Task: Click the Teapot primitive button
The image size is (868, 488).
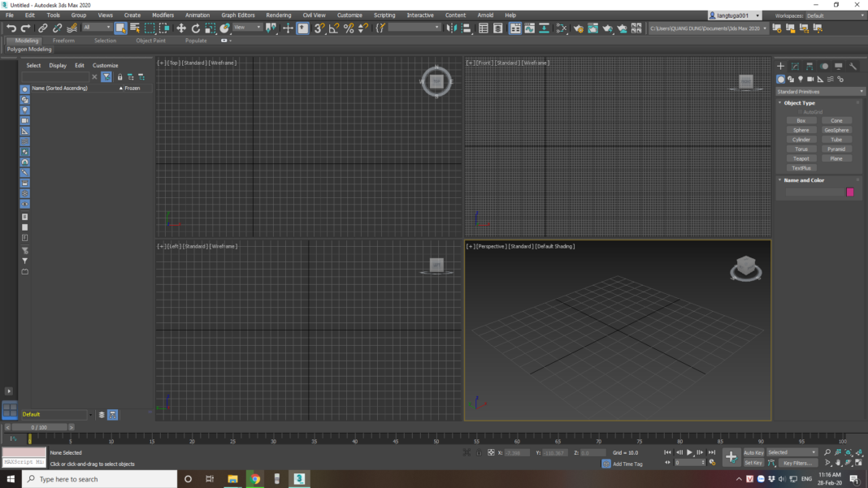Action: (801, 158)
